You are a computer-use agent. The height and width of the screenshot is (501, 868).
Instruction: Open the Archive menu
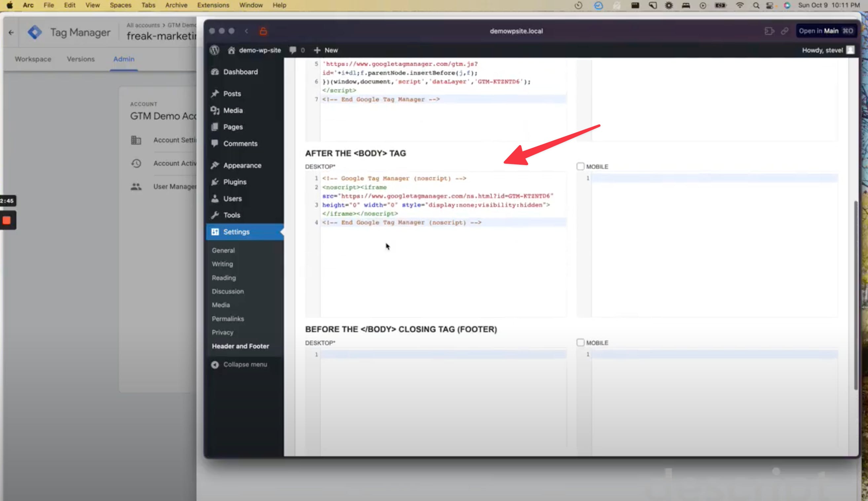coord(176,5)
